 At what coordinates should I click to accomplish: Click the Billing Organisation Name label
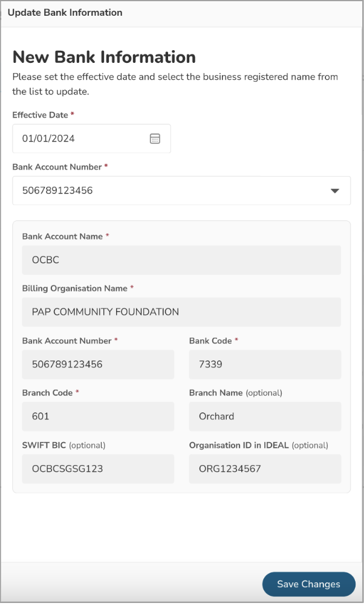tap(75, 288)
